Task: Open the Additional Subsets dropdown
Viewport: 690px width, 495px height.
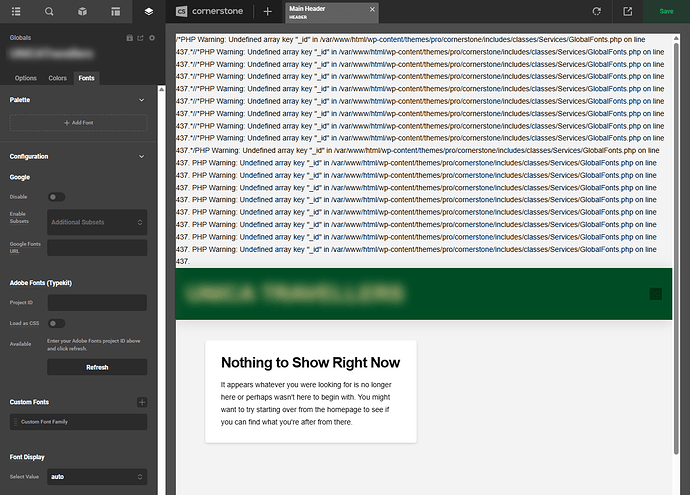Action: click(x=97, y=222)
